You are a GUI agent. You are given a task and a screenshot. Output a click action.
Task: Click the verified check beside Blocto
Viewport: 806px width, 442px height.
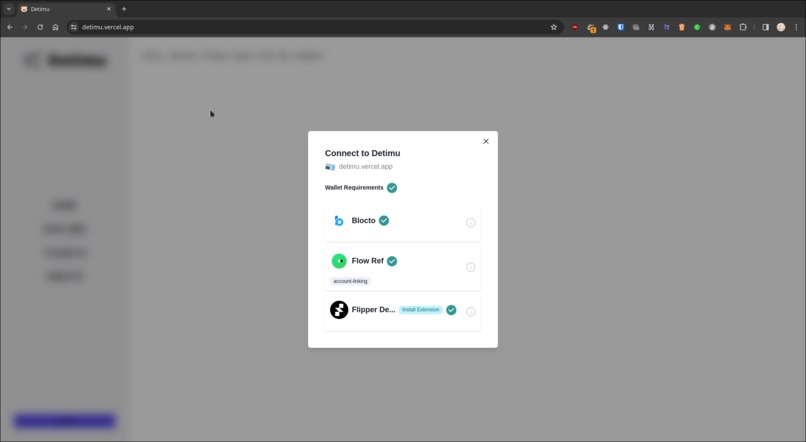tap(384, 220)
